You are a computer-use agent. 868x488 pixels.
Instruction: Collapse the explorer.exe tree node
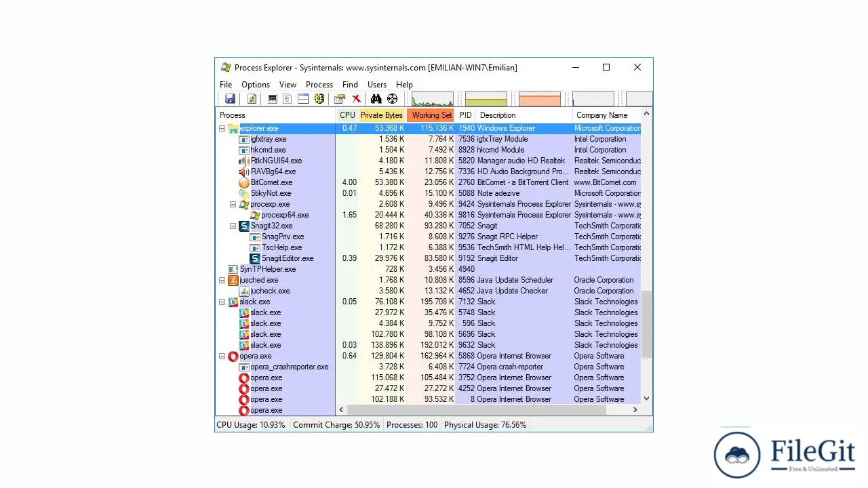tap(222, 128)
